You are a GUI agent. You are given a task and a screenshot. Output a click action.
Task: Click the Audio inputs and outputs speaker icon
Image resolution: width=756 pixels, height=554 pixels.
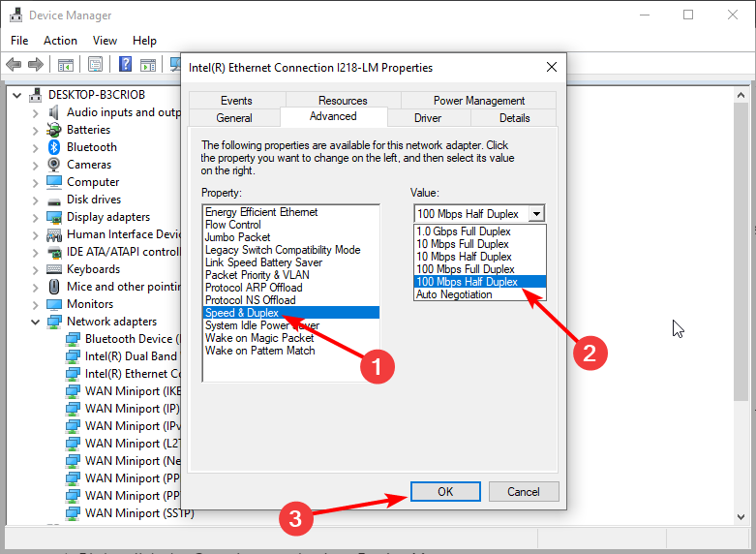click(x=53, y=112)
